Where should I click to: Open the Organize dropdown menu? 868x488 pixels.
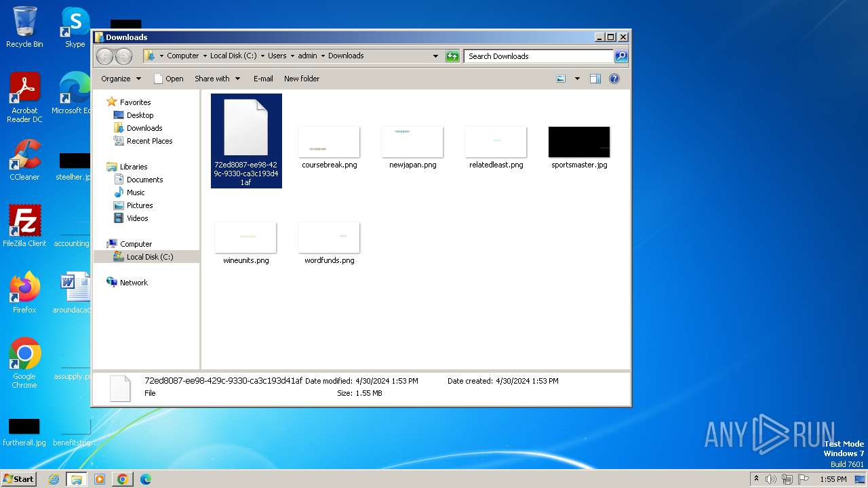(121, 79)
